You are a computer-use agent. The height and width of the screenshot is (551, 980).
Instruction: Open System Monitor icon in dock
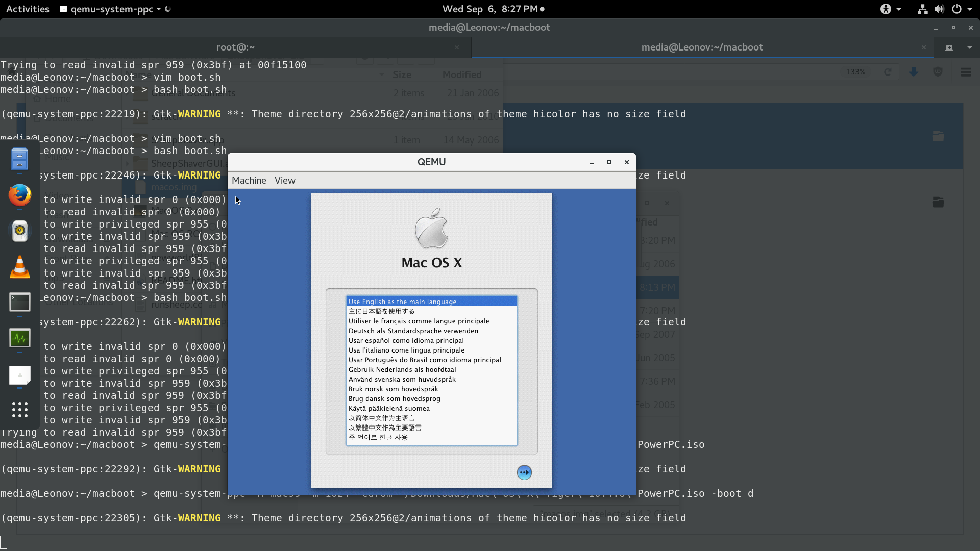pyautogui.click(x=20, y=338)
